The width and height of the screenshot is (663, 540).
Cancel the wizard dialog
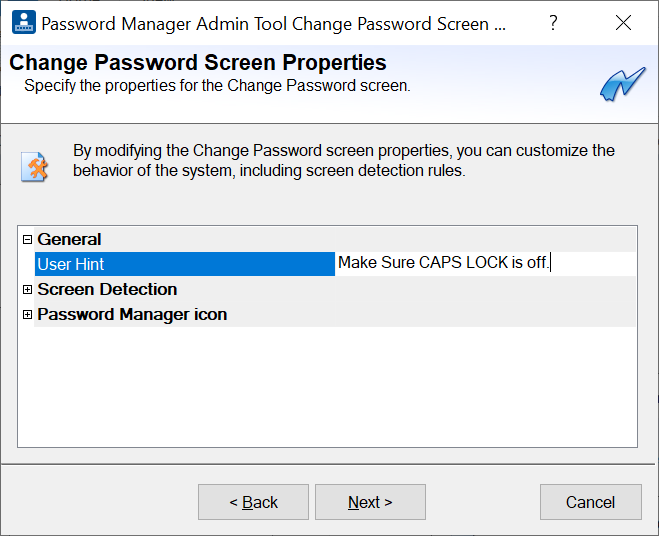(x=589, y=502)
